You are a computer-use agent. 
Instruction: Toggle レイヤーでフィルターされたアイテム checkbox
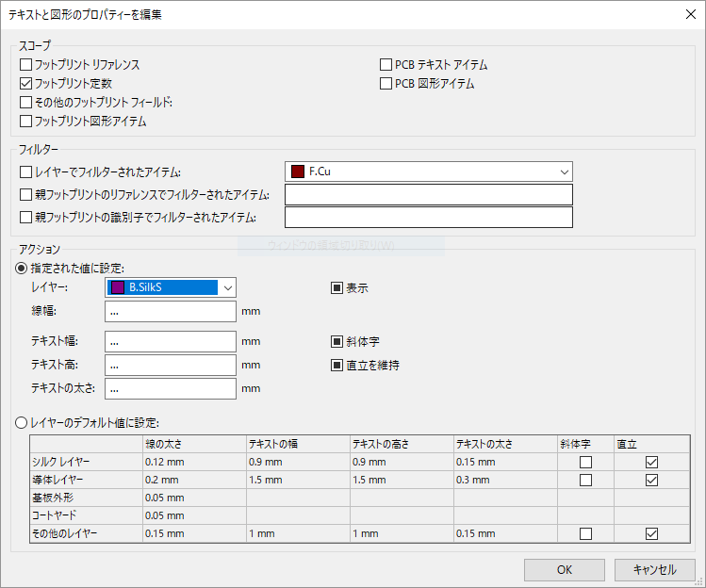point(26,172)
